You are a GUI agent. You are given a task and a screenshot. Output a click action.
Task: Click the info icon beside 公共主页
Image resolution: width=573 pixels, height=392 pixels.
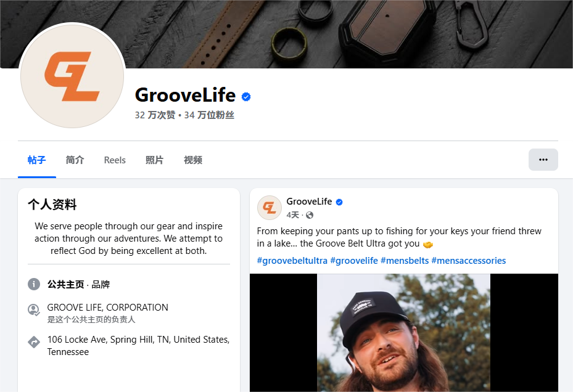(34, 284)
